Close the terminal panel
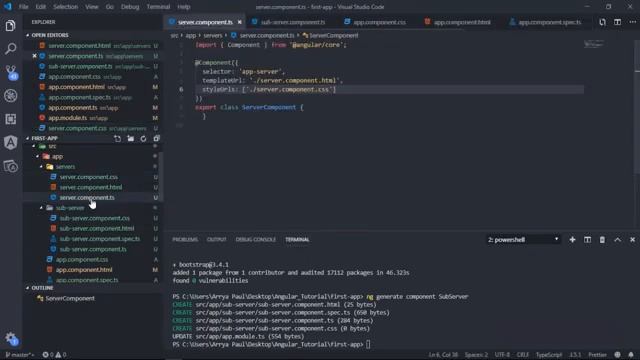This screenshot has height=360, width=640. coord(632,240)
